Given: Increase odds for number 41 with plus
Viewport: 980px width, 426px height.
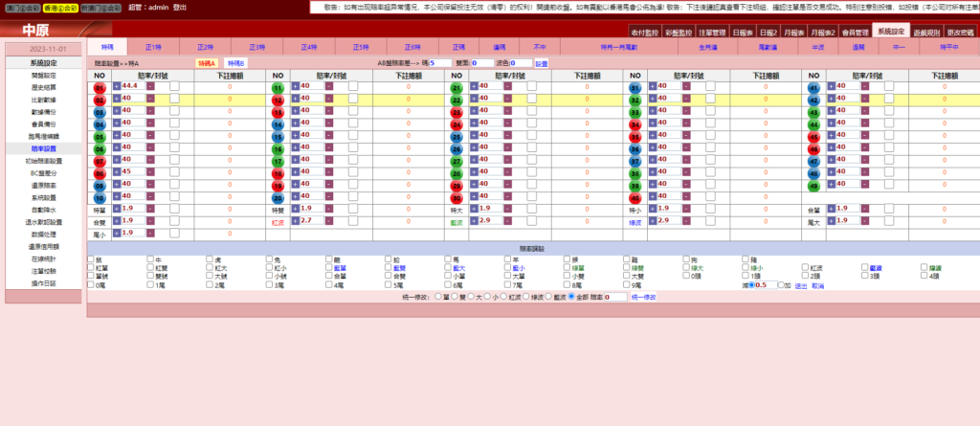Looking at the screenshot, I should tap(830, 86).
